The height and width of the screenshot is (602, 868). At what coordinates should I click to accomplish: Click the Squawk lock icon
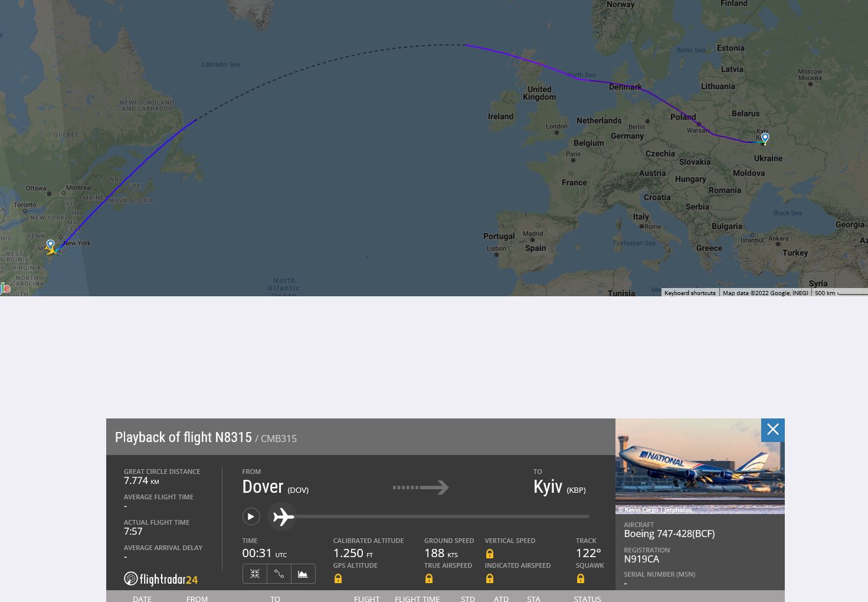[x=581, y=578]
